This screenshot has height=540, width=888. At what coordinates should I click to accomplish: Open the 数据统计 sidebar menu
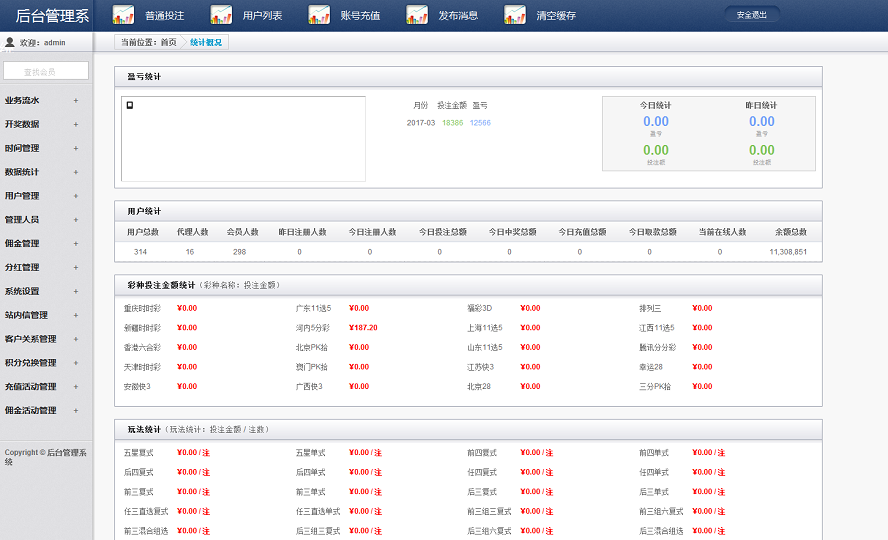[x=22, y=172]
